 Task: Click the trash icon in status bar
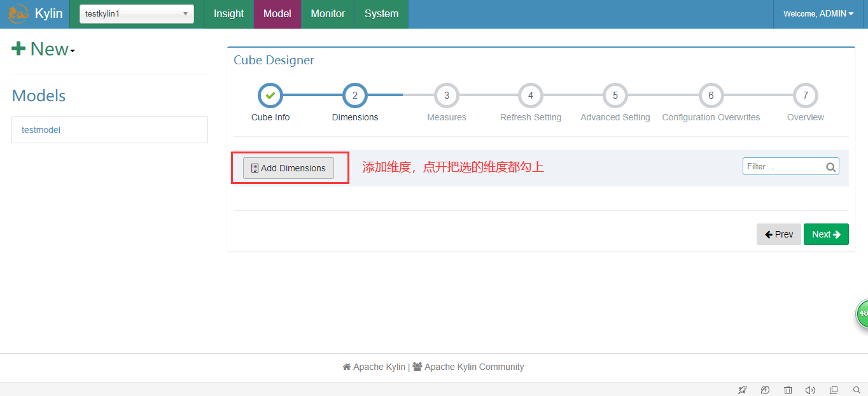788,390
